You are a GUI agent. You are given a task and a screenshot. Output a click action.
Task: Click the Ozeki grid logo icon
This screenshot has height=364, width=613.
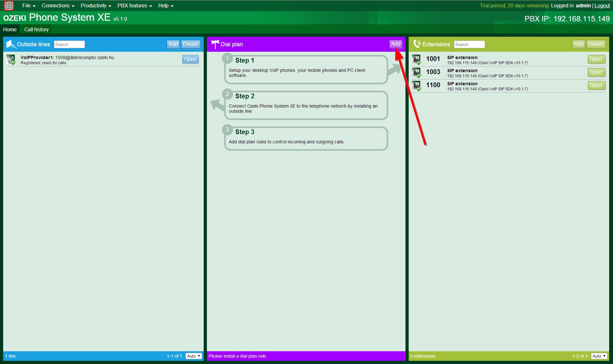point(9,5)
